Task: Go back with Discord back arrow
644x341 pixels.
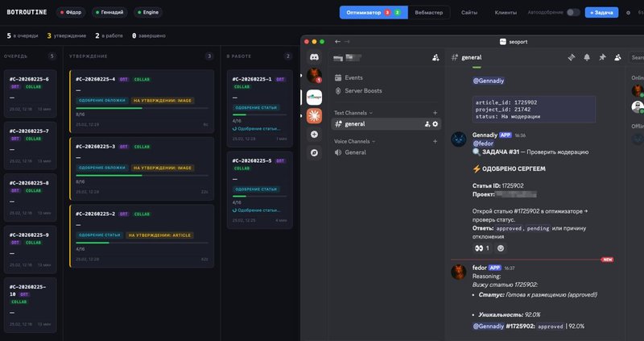Action: [337, 42]
